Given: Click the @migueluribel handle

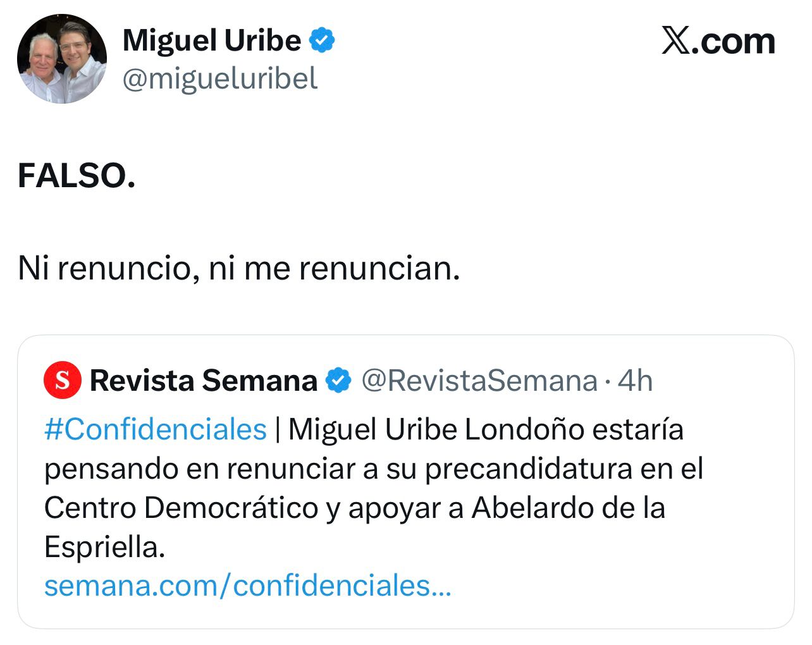Looking at the screenshot, I should pos(219,80).
